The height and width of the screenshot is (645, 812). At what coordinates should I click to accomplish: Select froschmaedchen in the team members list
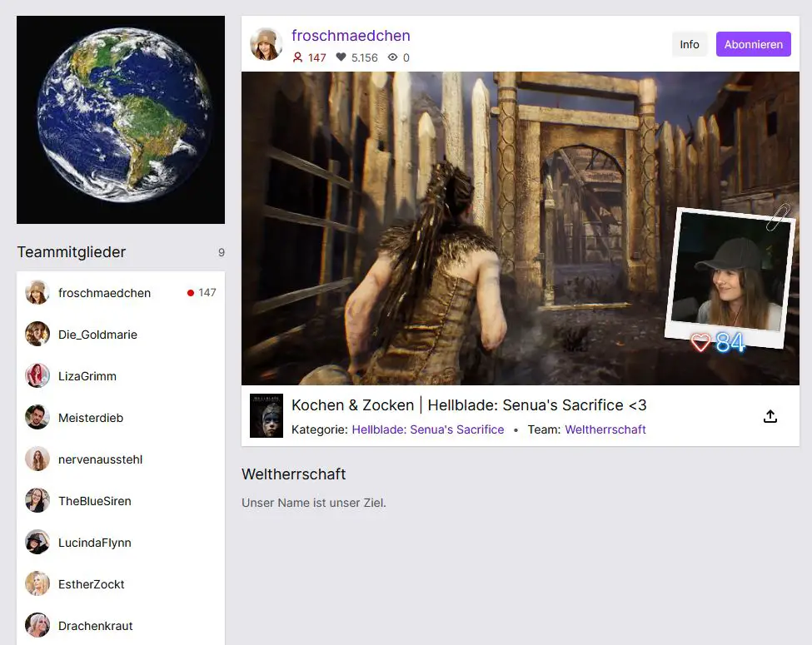pyautogui.click(x=121, y=292)
